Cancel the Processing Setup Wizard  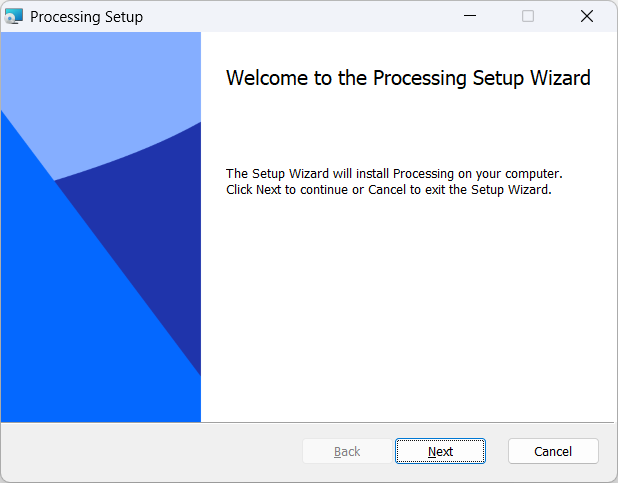pyautogui.click(x=553, y=451)
